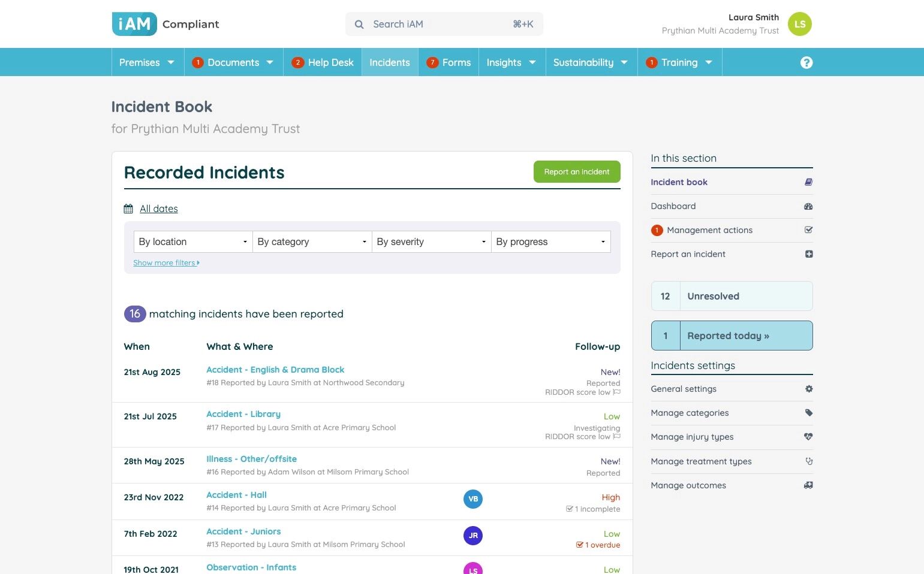Click the General settings gear icon
This screenshot has height=574, width=924.
809,389
